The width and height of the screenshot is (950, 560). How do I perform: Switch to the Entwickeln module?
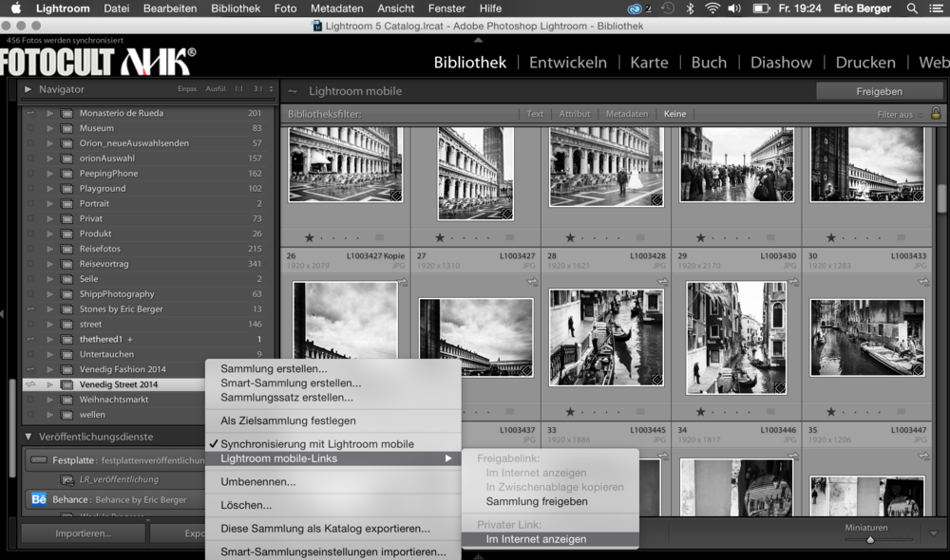[568, 63]
